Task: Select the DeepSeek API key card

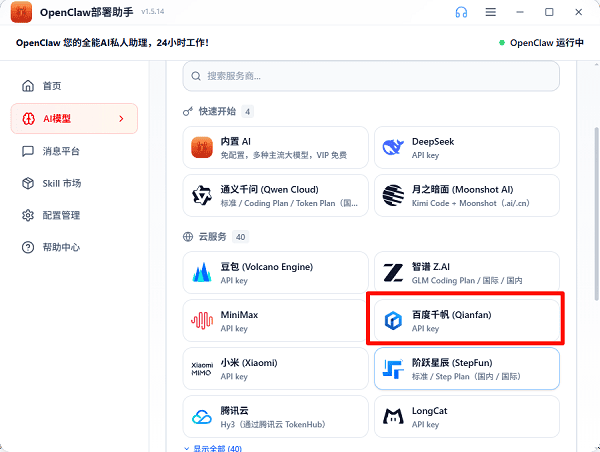Action: coord(467,147)
